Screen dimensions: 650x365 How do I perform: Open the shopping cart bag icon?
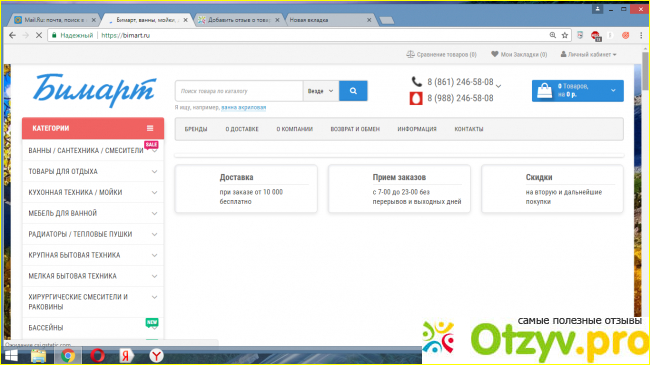pyautogui.click(x=544, y=90)
